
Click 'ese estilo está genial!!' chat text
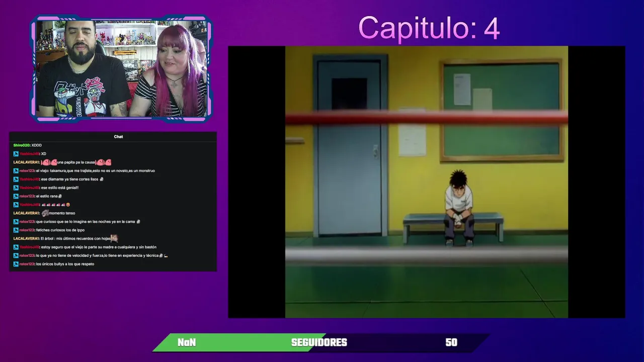coord(60,188)
